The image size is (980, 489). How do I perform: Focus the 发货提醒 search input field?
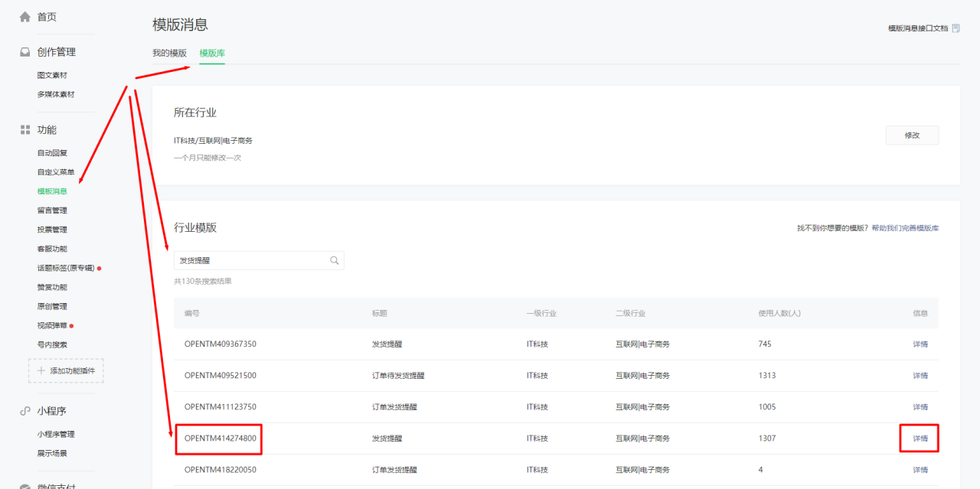pyautogui.click(x=251, y=260)
